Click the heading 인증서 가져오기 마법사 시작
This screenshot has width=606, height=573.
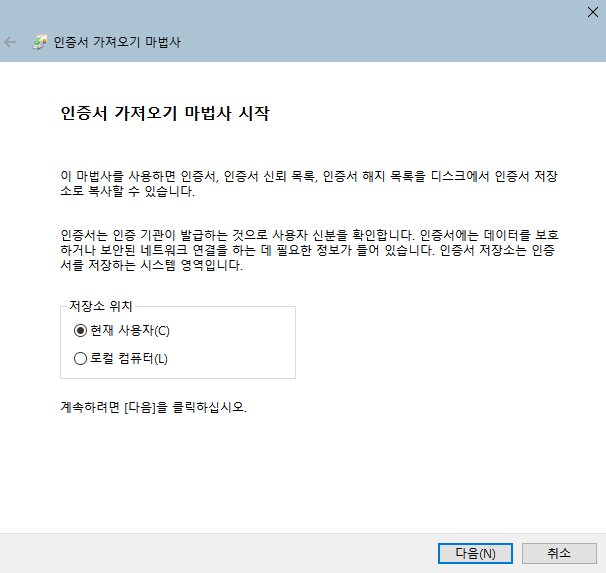click(165, 113)
